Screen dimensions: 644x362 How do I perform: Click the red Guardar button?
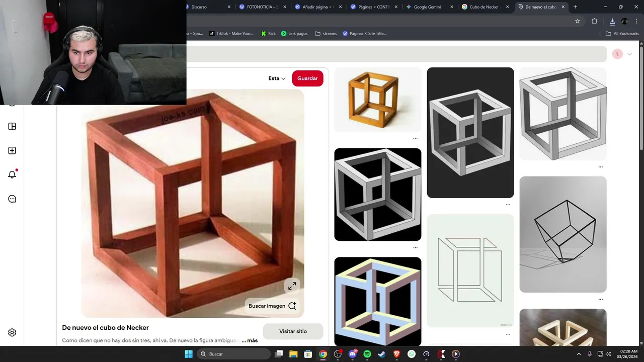(307, 78)
